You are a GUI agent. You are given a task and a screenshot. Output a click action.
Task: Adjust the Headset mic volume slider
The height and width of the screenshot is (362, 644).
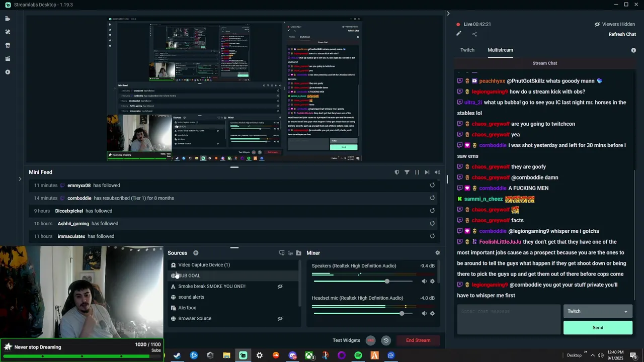click(401, 313)
